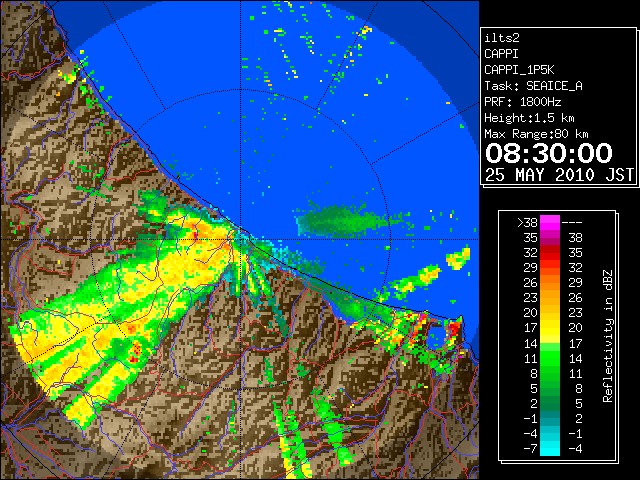Pick the magenta >38 dBZ color band
Screen dimensions: 640x480
click(550, 223)
